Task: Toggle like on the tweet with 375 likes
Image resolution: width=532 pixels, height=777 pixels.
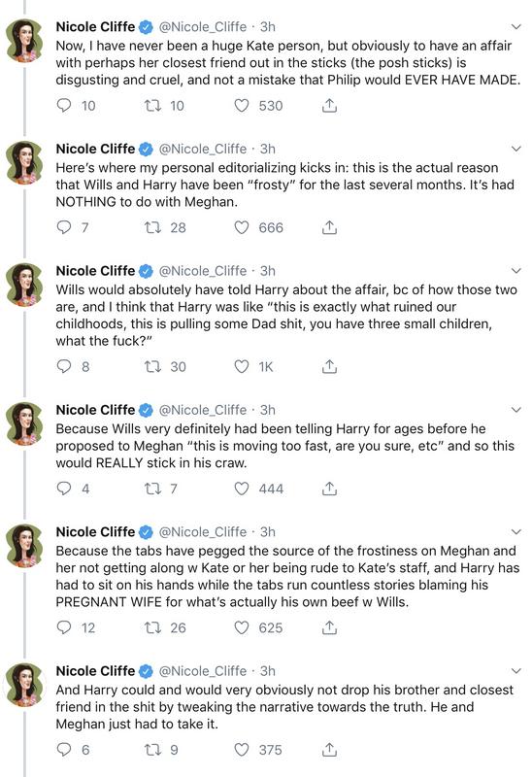Action: coord(241,750)
